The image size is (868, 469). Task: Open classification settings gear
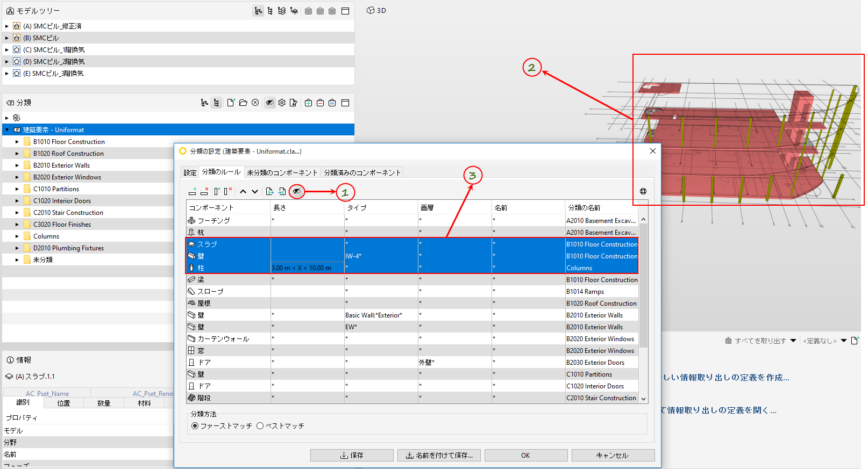pos(282,103)
